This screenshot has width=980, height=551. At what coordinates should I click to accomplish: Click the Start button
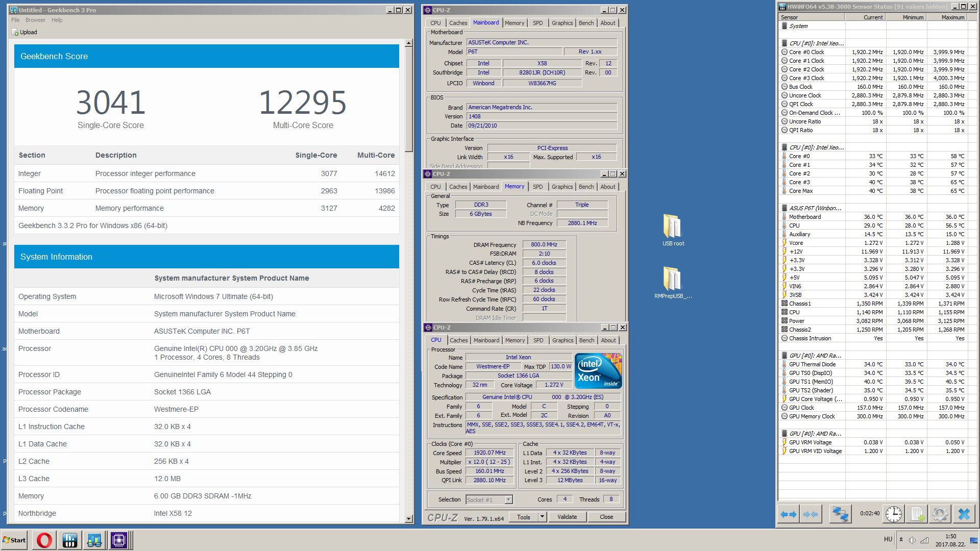[x=14, y=540]
